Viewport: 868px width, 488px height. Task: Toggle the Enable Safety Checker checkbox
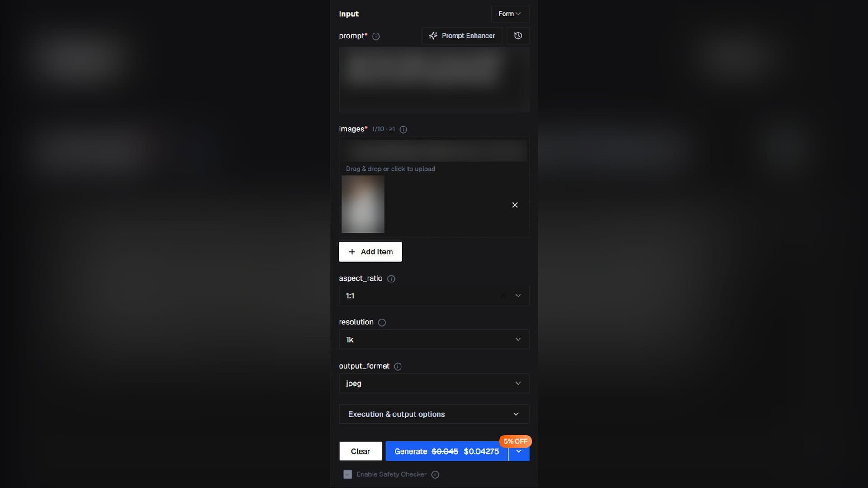pos(347,474)
